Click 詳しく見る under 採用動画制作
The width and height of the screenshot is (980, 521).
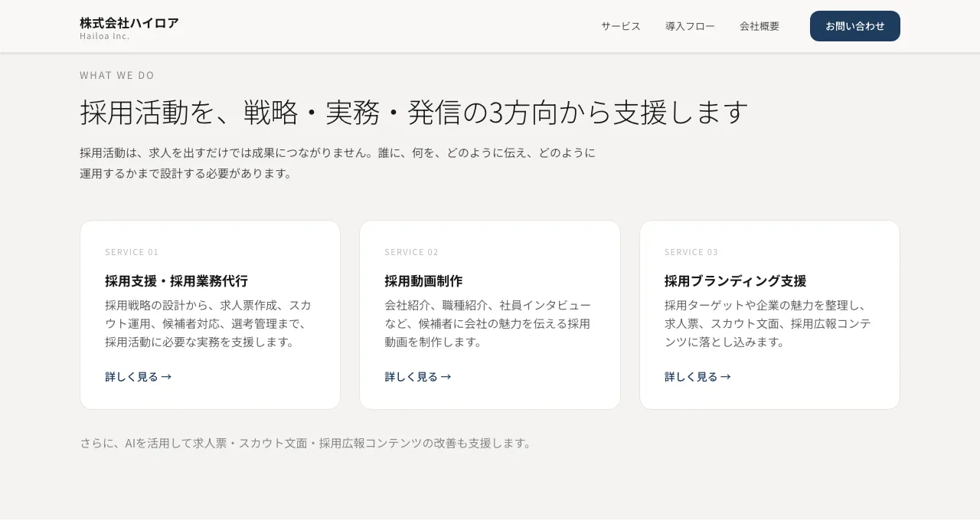coord(418,376)
